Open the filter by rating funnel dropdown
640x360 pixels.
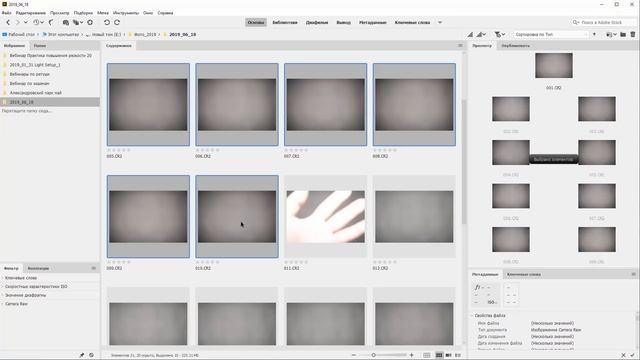pyautogui.click(x=500, y=35)
